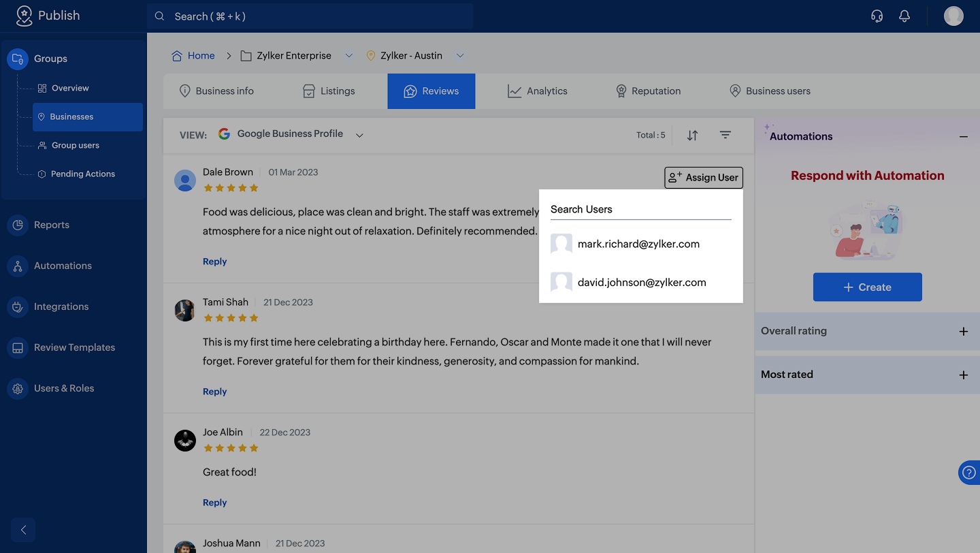Select mark.richard@zylker.com from the user list

pos(638,244)
